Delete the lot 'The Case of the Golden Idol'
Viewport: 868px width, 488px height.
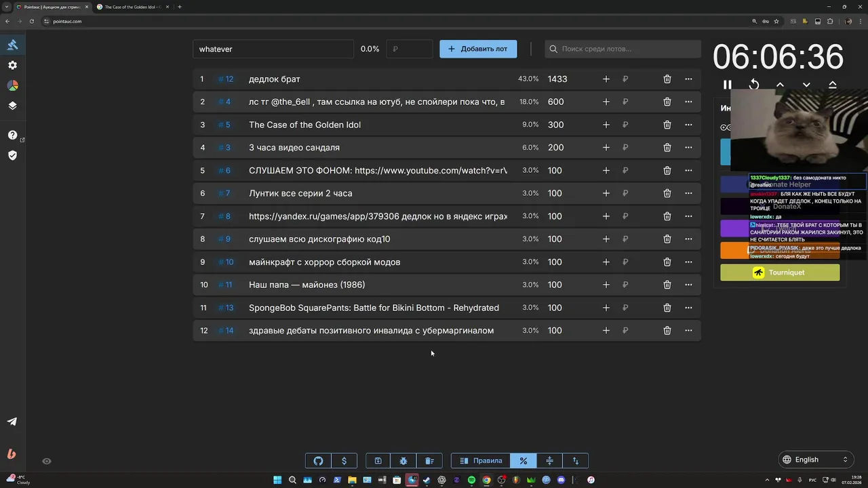click(x=667, y=125)
